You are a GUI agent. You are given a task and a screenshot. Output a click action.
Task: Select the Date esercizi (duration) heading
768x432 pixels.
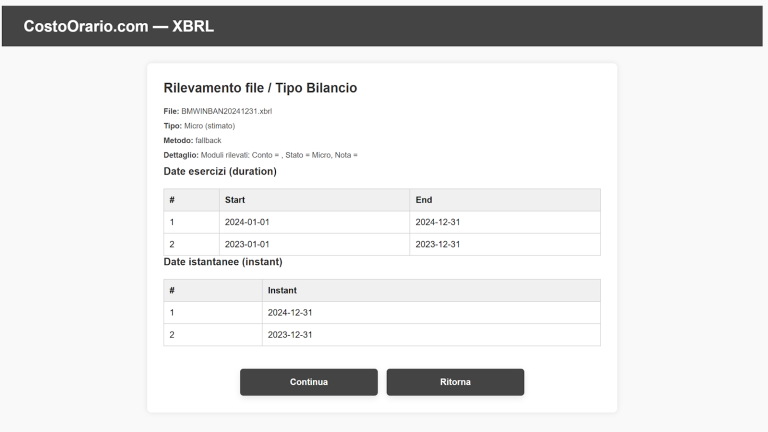tap(220, 170)
